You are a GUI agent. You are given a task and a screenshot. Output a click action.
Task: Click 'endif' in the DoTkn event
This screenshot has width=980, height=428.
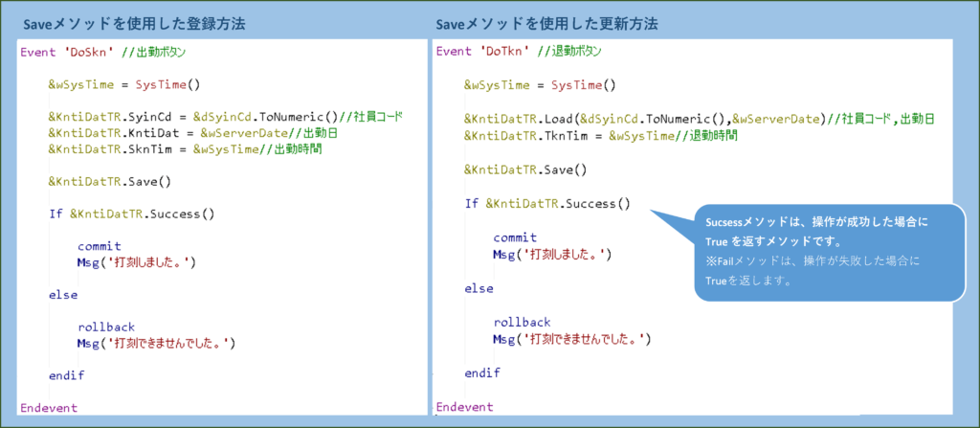[x=482, y=372]
